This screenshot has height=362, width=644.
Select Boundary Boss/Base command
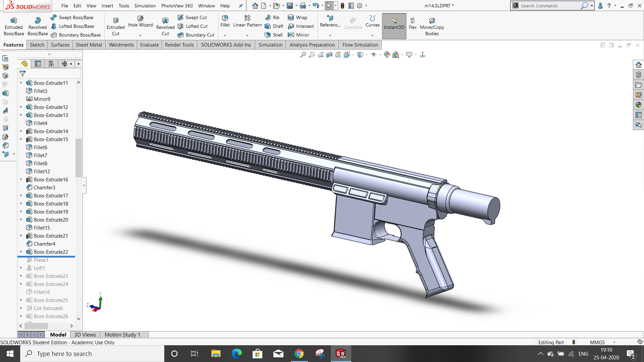(x=75, y=35)
